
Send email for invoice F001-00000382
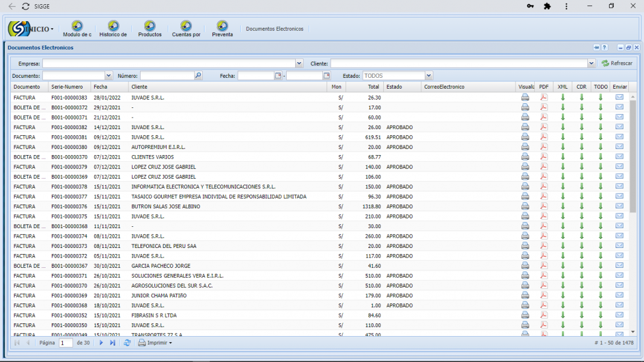pyautogui.click(x=619, y=127)
